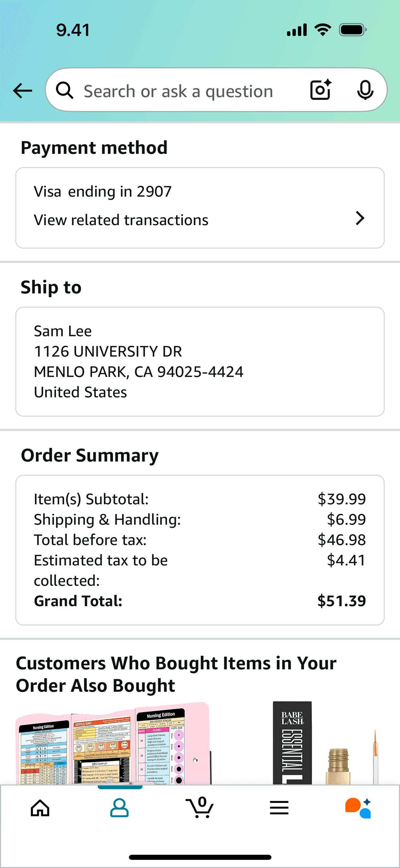Open the shopping cart icon

pyautogui.click(x=200, y=809)
